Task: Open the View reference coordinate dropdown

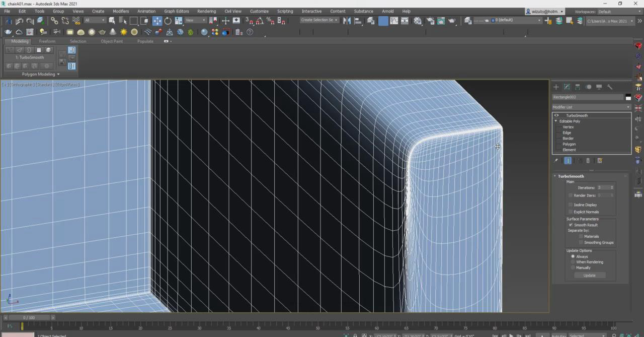Action: tap(195, 21)
